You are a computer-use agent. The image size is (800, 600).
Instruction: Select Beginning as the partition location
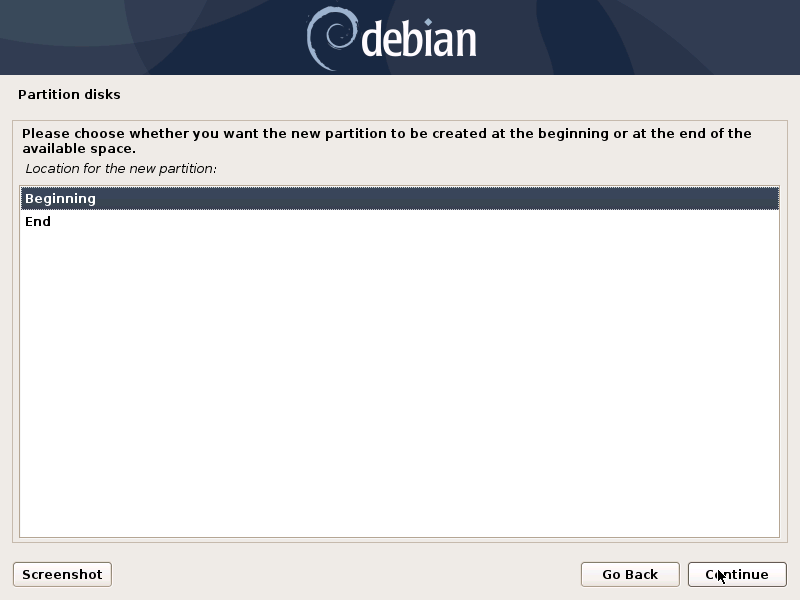(x=399, y=198)
